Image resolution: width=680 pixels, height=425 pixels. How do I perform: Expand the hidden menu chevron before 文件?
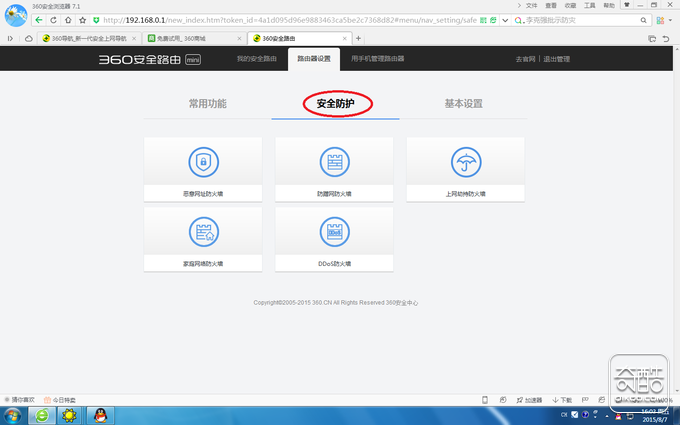pos(519,5)
